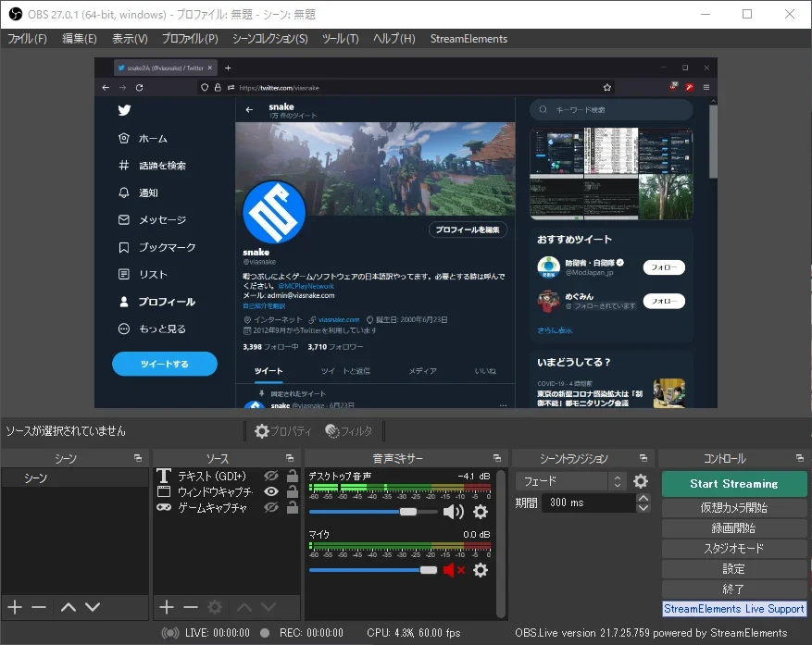Click the 録画開始 button

pos(734,528)
